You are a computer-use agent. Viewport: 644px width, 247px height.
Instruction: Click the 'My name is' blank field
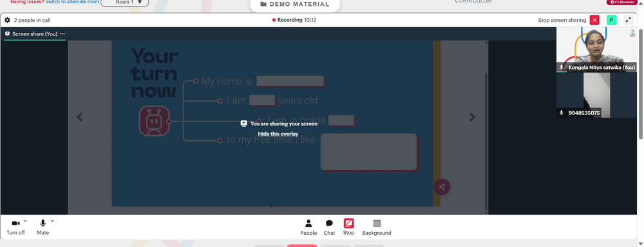coord(290,81)
